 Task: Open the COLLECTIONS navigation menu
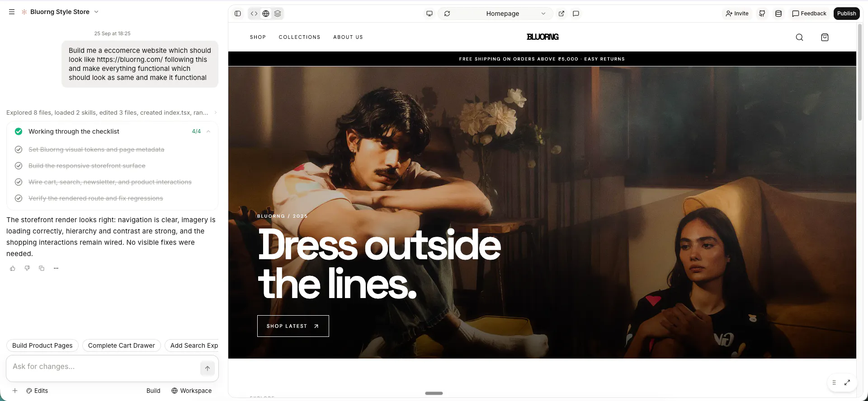299,37
